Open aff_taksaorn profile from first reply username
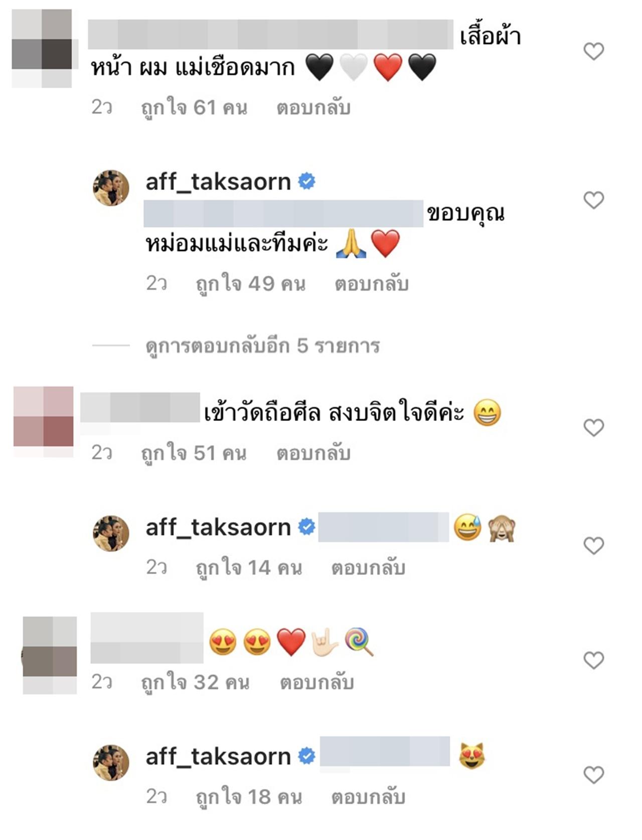Image resolution: width=642 pixels, height=840 pixels. 218,181
